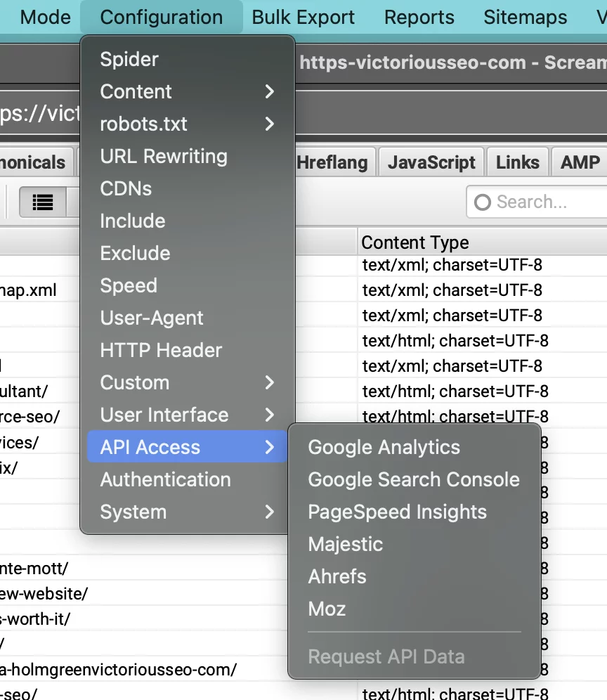Viewport: 607px width, 700px height.
Task: Open the Content submenu
Action: (188, 91)
